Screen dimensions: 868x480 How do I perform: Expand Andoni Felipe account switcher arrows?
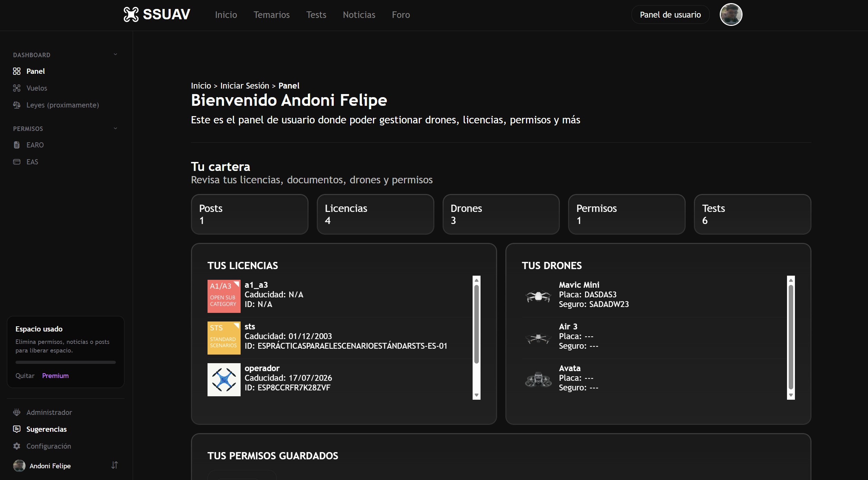point(114,466)
